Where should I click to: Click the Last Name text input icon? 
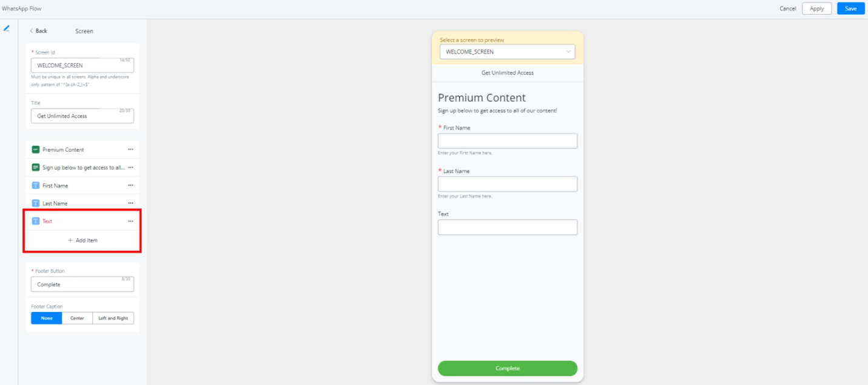tap(36, 203)
